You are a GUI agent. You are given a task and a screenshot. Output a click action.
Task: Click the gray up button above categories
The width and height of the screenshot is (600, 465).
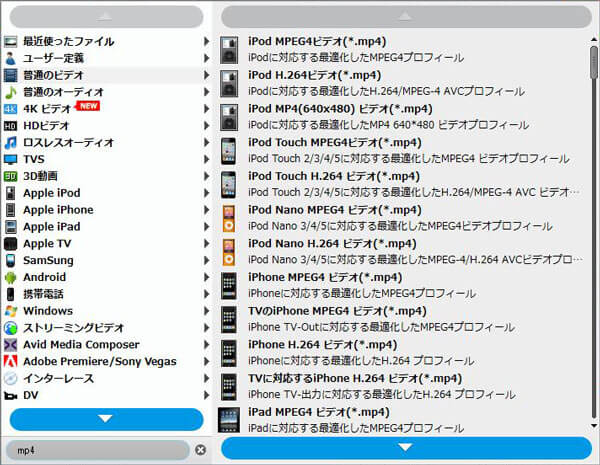pos(106,16)
